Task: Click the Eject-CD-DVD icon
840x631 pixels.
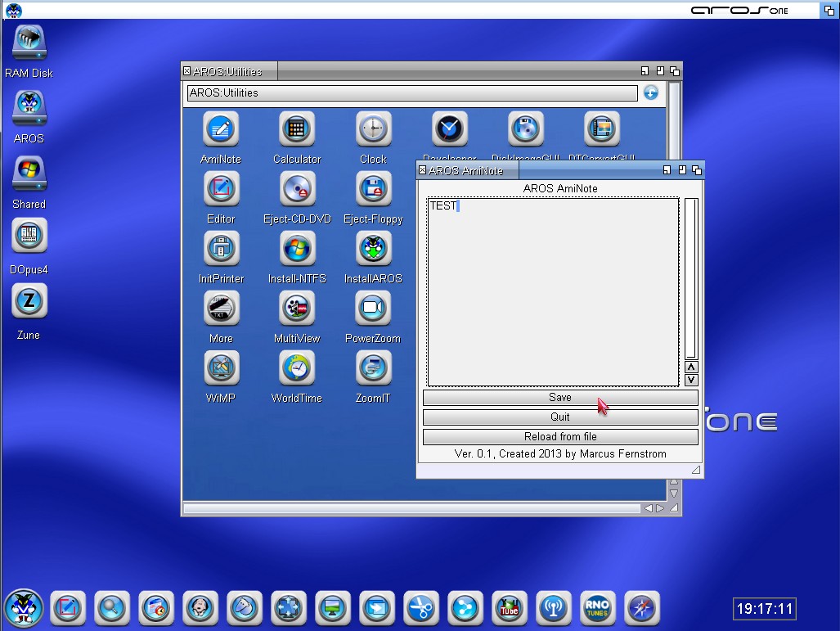Action: pos(297,189)
